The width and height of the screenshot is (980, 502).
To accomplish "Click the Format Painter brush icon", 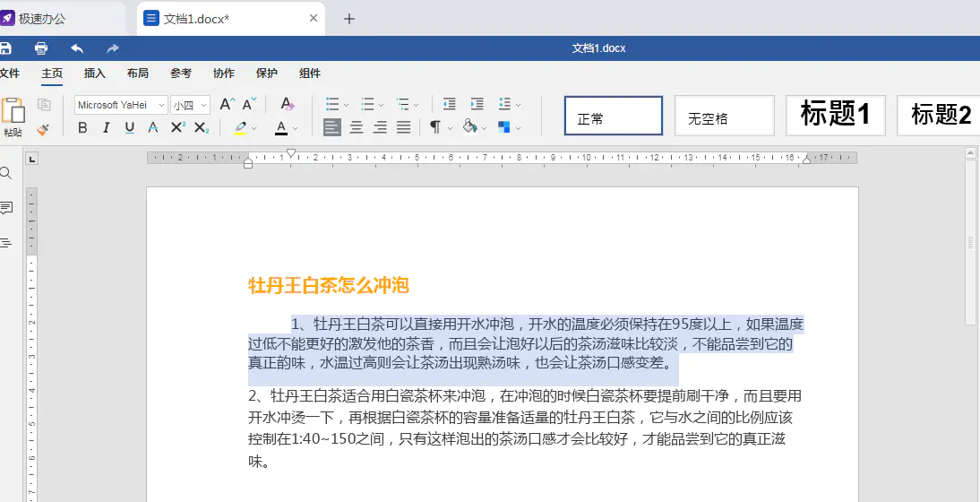I will pos(43,129).
